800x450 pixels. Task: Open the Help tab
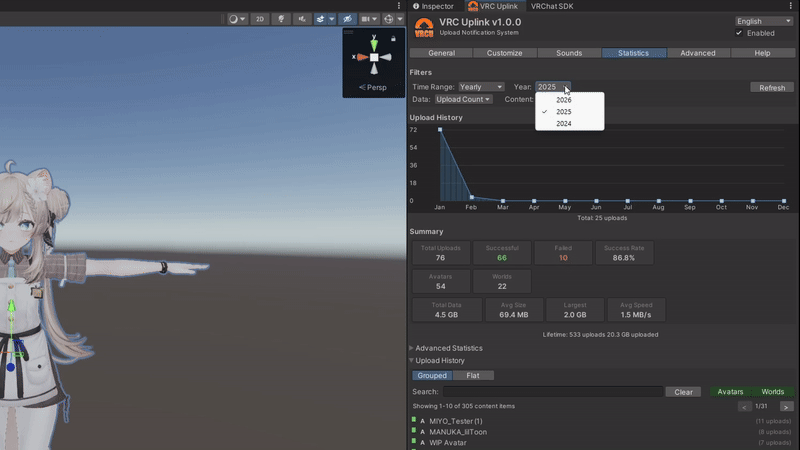[x=762, y=53]
